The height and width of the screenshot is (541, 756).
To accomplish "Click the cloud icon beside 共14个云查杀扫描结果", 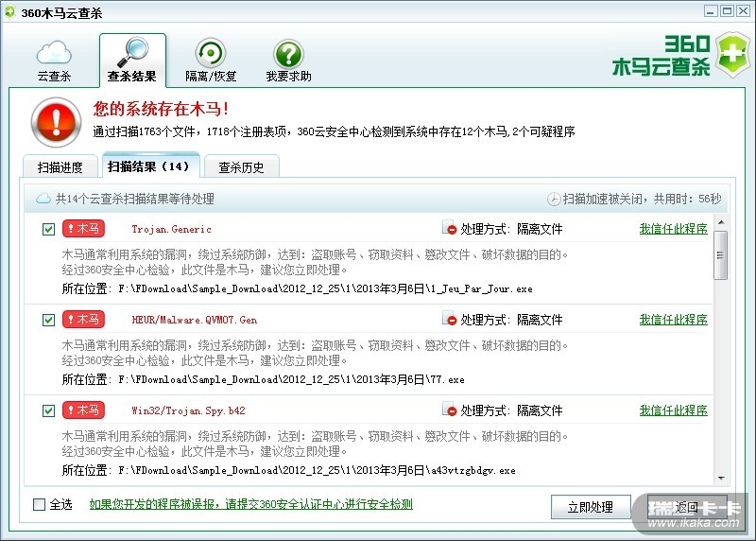I will [x=43, y=199].
